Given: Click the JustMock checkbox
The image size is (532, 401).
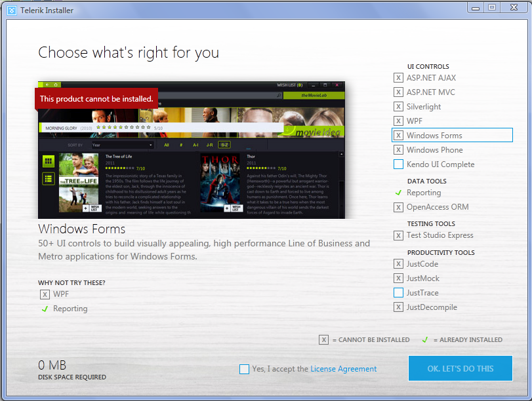Looking at the screenshot, I should [398, 278].
